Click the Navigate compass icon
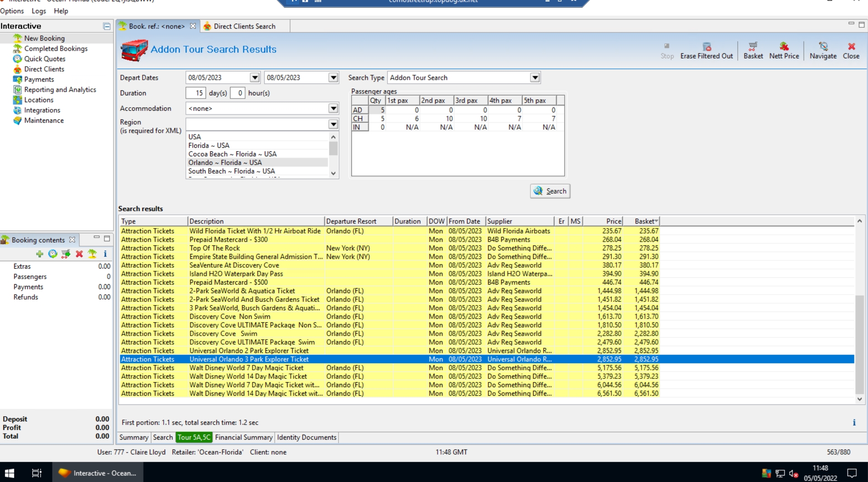The height and width of the screenshot is (482, 868). pos(823,47)
